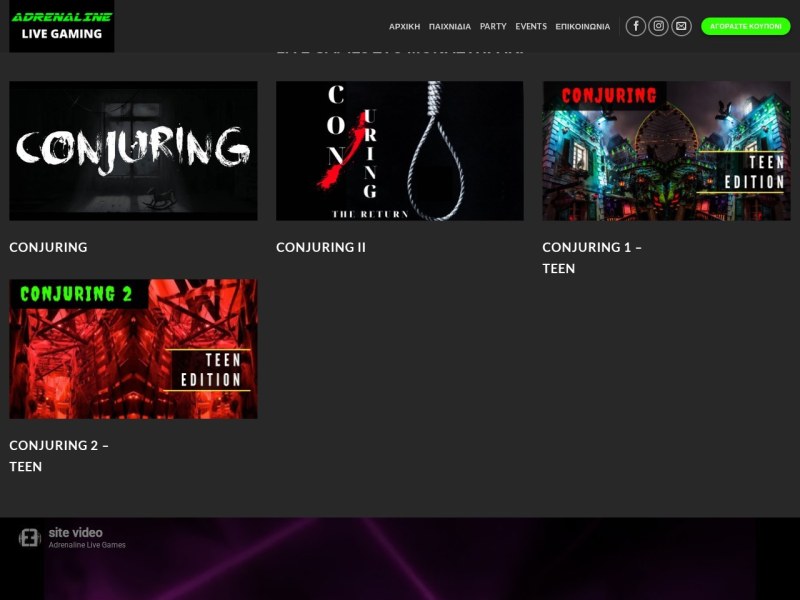Open the Facebook social icon
The height and width of the screenshot is (600, 800).
click(x=636, y=26)
